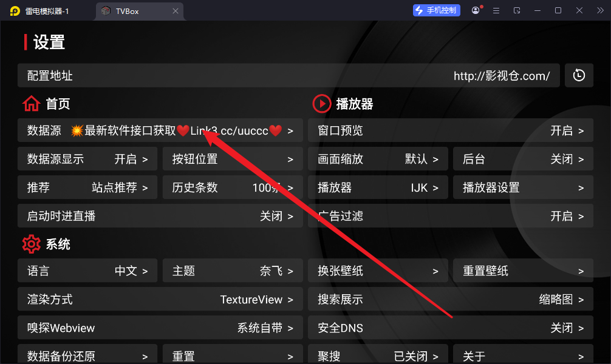Click 换张壁纸 to change wallpaper
The image size is (611, 364).
point(378,271)
